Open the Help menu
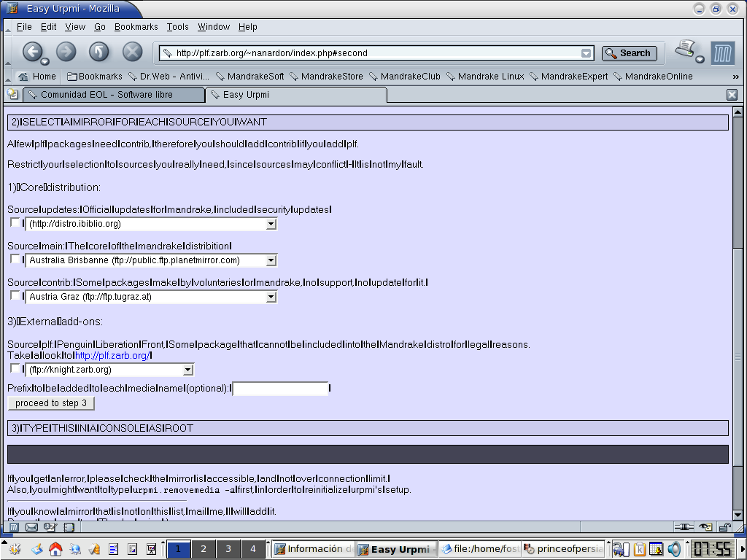 point(248,27)
